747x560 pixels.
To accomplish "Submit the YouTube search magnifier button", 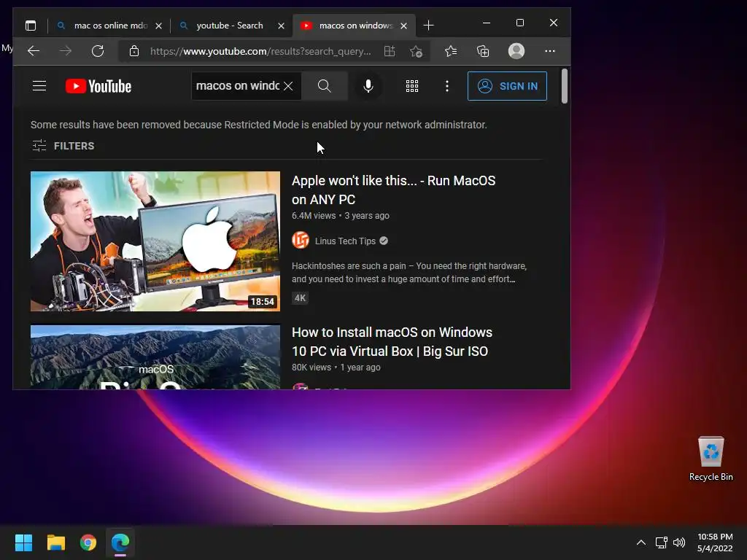I will pyautogui.click(x=325, y=86).
